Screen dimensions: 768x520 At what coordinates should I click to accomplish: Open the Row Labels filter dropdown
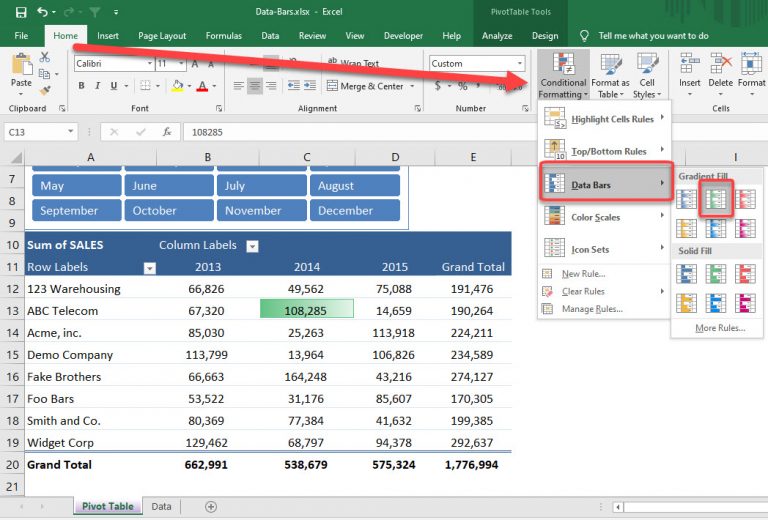(x=150, y=268)
